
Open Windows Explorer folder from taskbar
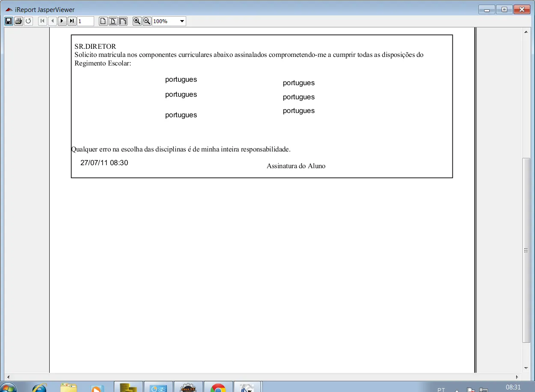tap(68, 387)
